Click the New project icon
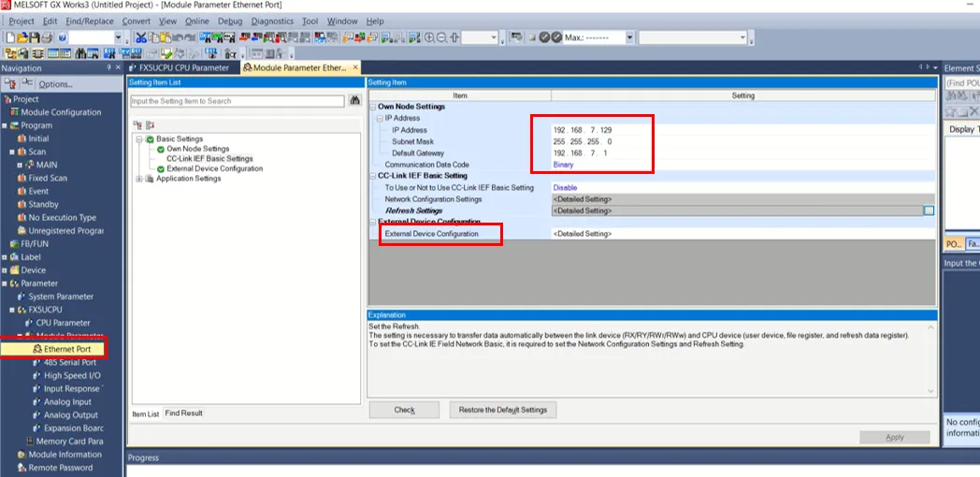This screenshot has height=477, width=980. [10, 37]
